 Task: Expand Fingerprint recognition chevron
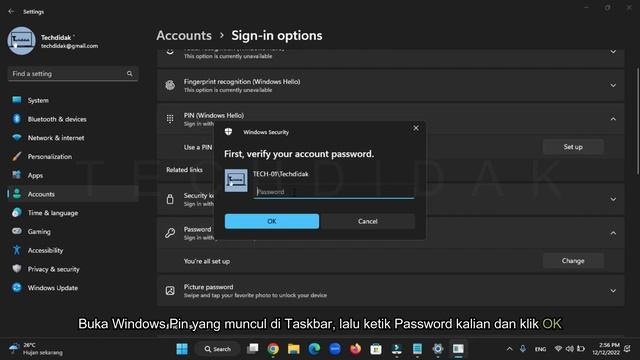(613, 85)
